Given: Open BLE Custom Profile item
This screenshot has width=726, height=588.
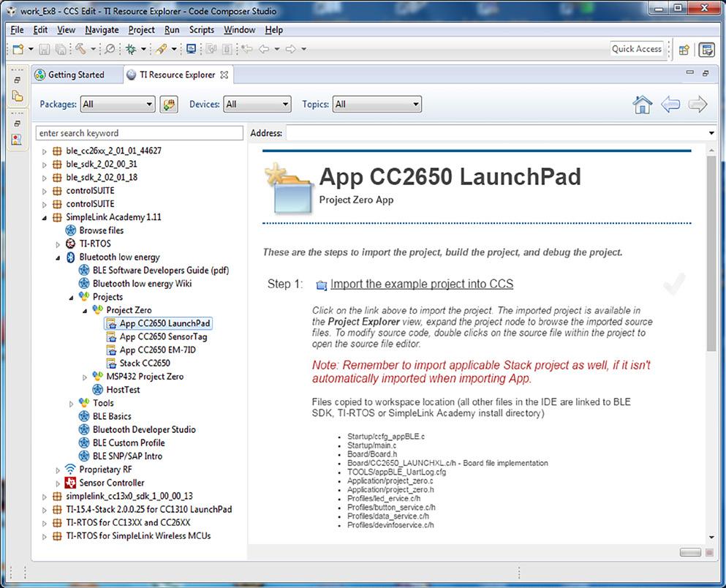Looking at the screenshot, I should pos(128,442).
